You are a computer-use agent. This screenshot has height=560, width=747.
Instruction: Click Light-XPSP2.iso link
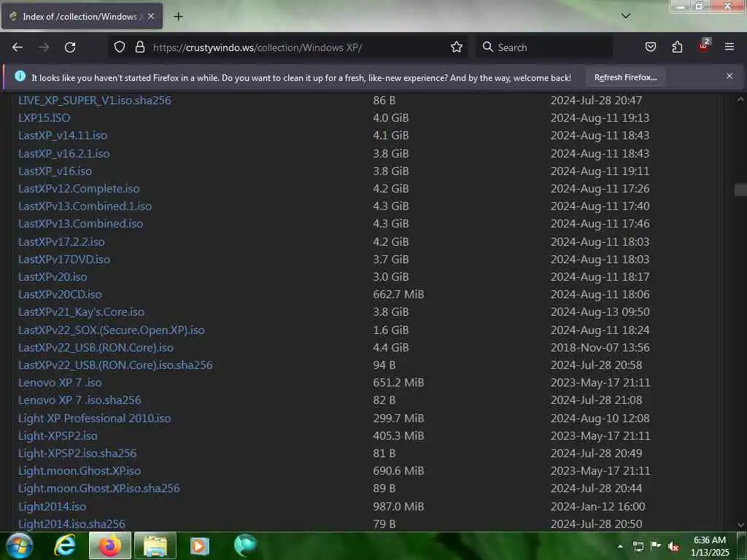pyautogui.click(x=58, y=436)
